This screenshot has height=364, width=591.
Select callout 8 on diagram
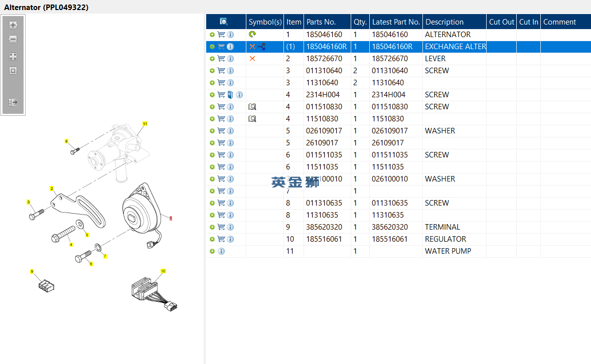pos(66,141)
